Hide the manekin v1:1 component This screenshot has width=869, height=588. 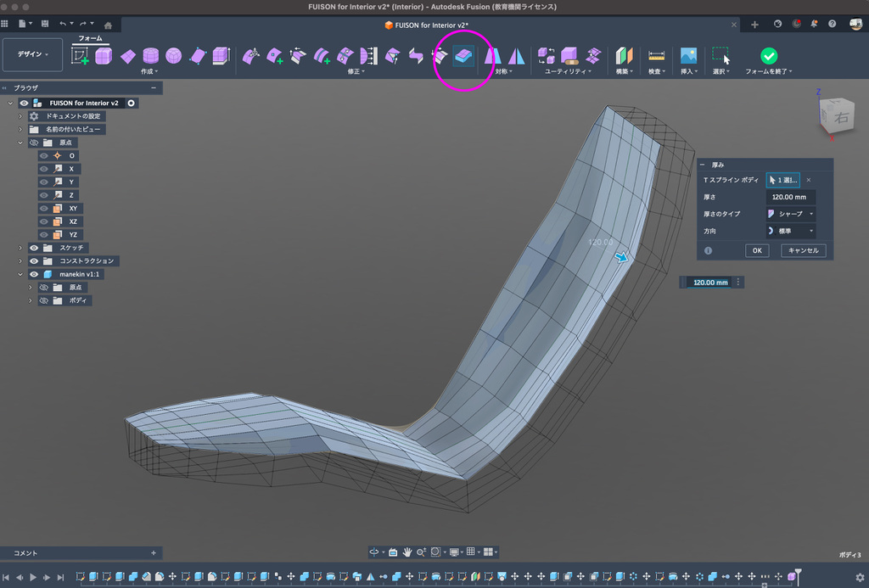coord(34,275)
